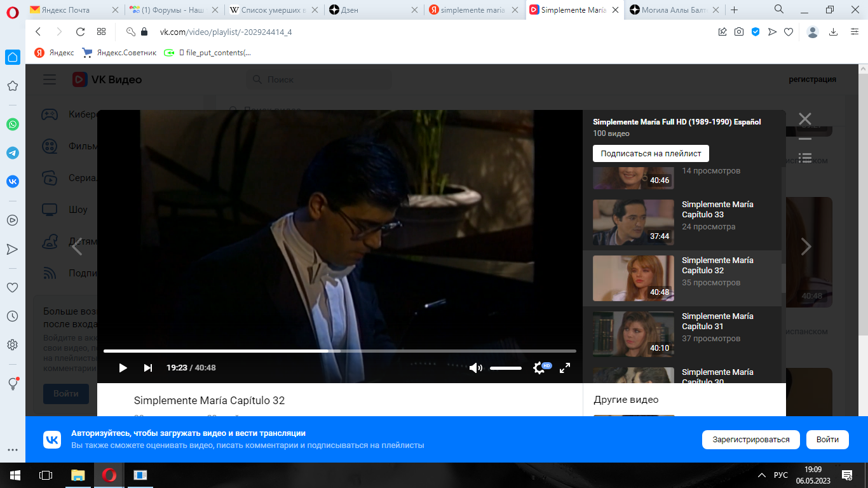Show hidden system tray icons
The height and width of the screenshot is (488, 868).
(762, 475)
